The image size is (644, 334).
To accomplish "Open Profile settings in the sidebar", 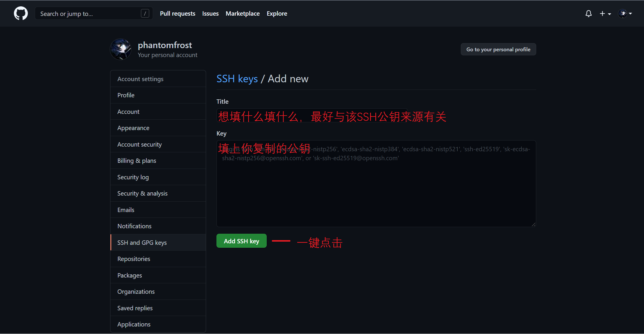I will pos(158,95).
